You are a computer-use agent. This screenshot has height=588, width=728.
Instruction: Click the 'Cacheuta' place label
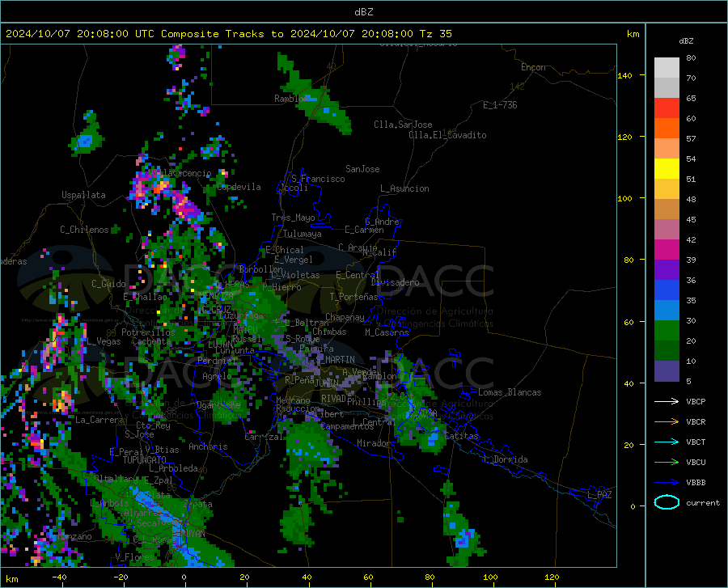point(151,341)
